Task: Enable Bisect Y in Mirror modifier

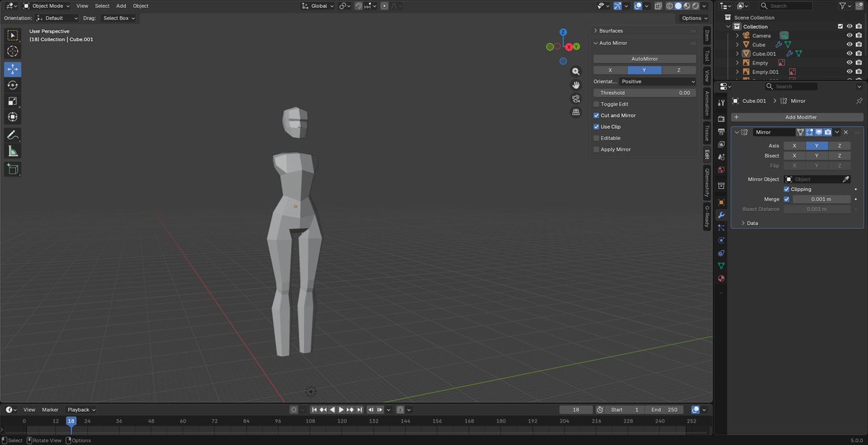Action: tap(817, 156)
